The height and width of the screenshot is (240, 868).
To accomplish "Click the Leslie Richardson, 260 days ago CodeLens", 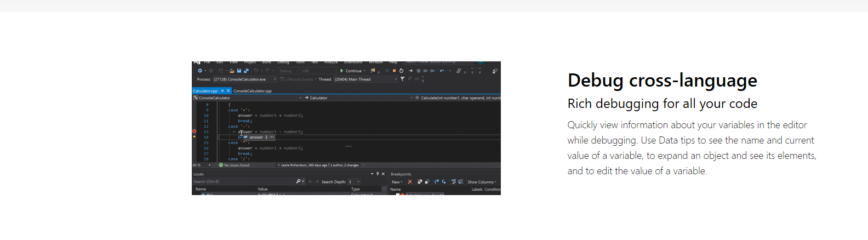I will (x=305, y=165).
